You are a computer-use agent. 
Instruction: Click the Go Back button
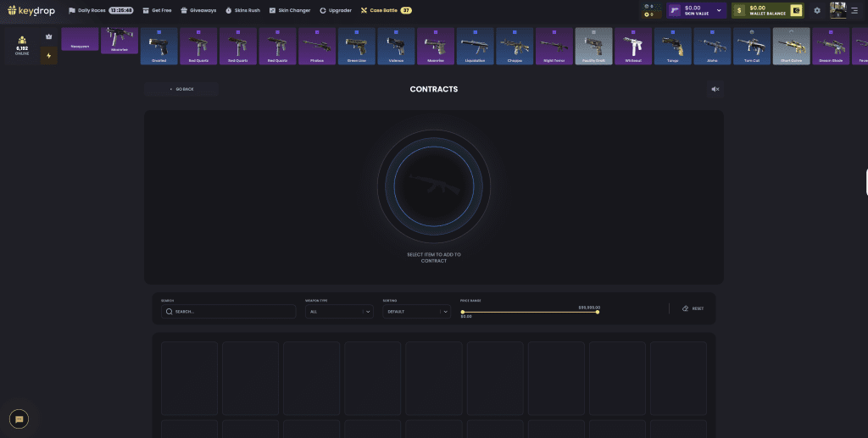[x=181, y=89]
